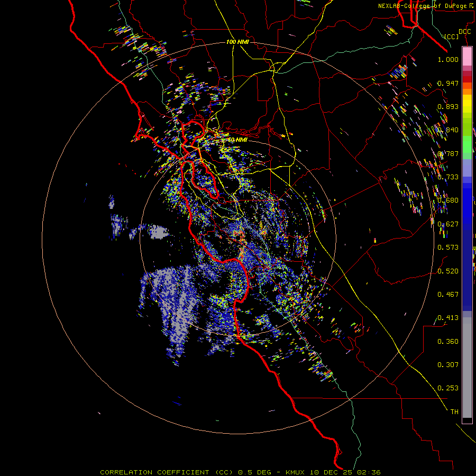476x476 pixels.
Task: Click the 0.520 scale value
Action: tap(448, 271)
